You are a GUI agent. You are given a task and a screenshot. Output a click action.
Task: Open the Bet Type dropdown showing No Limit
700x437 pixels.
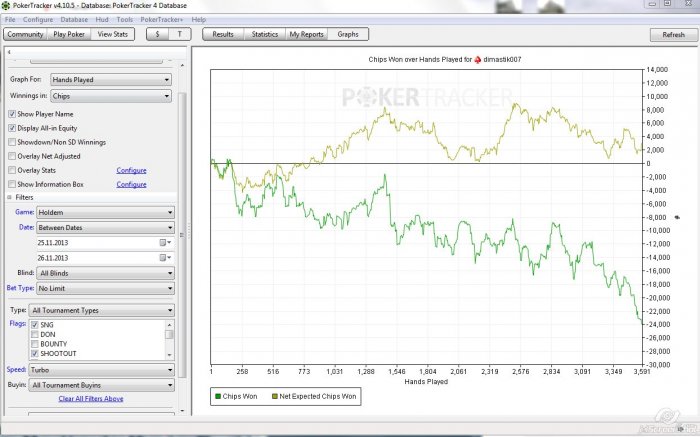click(105, 288)
